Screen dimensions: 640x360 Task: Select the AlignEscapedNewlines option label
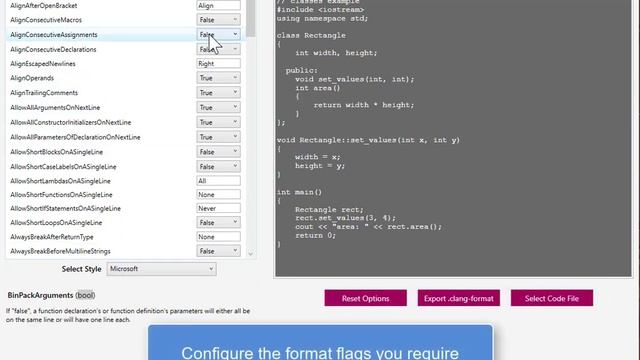point(43,64)
